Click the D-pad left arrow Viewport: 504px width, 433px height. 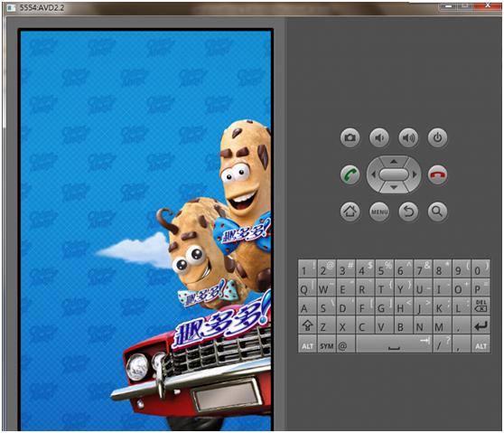point(373,174)
